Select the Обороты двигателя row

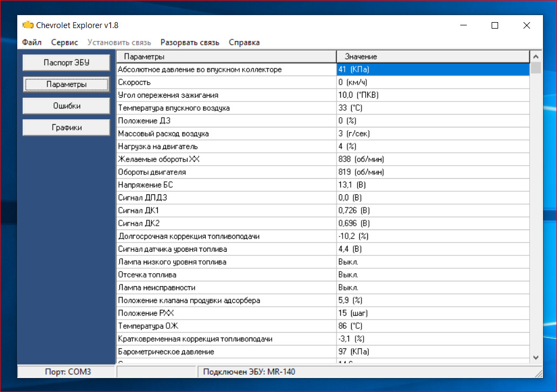(x=323, y=172)
